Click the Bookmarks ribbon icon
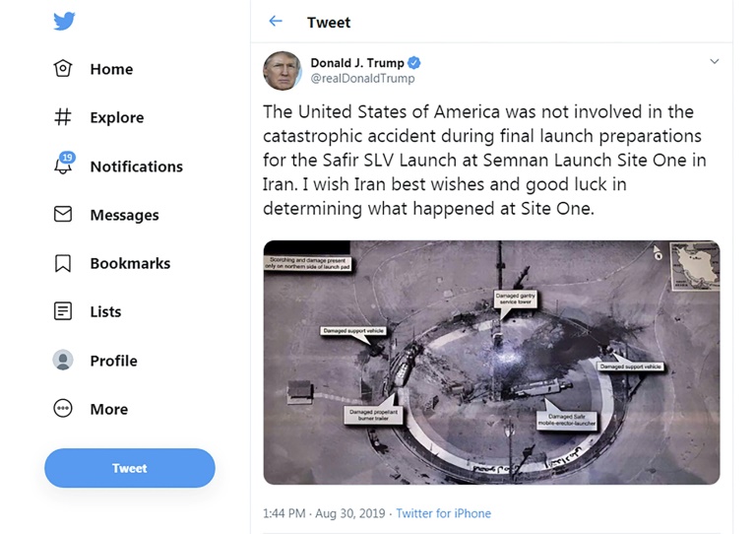This screenshot has width=756, height=534. (63, 263)
